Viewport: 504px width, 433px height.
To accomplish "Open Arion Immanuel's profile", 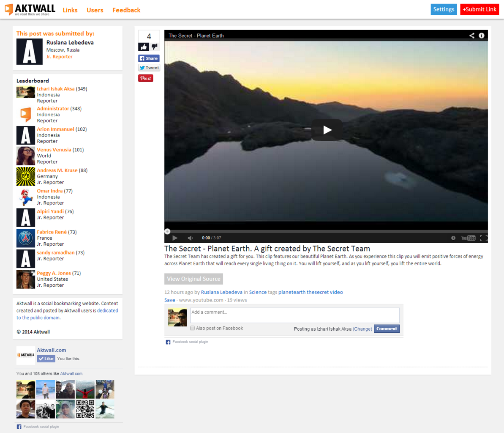I will [x=55, y=129].
